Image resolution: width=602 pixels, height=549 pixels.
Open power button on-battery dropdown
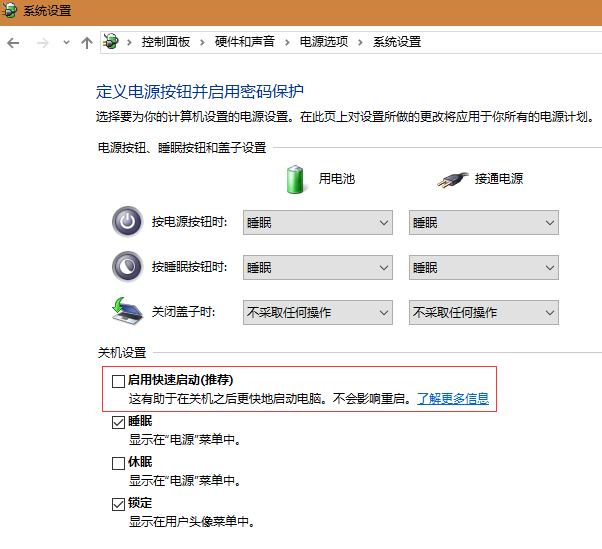[318, 222]
